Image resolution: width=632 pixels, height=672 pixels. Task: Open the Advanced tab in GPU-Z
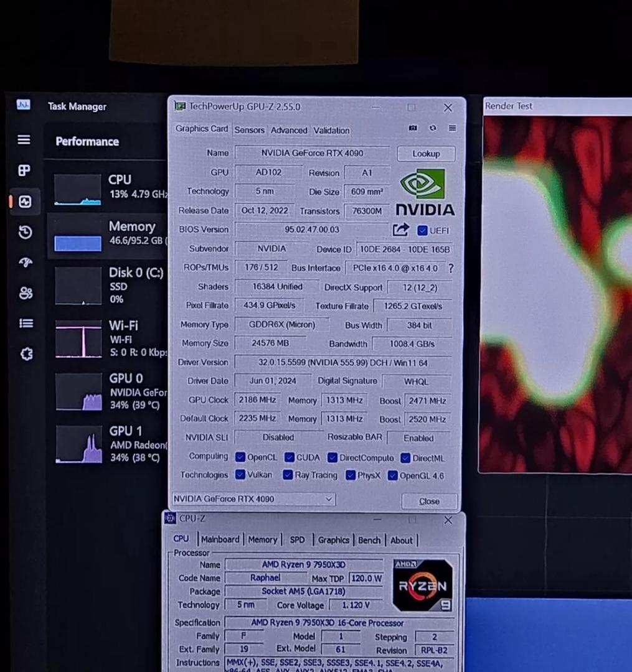pyautogui.click(x=289, y=130)
